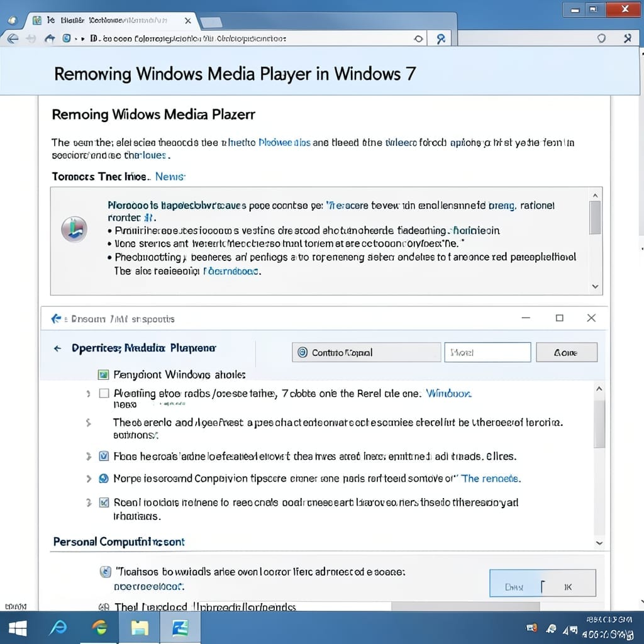The width and height of the screenshot is (644, 644).
Task: Click the info box scrollbar up arrow
Action: tap(595, 195)
